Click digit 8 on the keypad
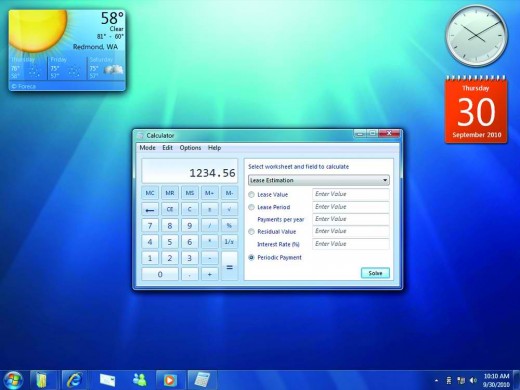 click(x=170, y=226)
